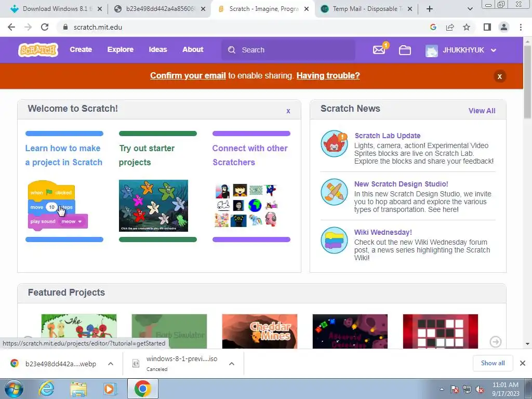Dismiss the email confirmation banner
Viewport: 532px width, 399px height.
(500, 76)
